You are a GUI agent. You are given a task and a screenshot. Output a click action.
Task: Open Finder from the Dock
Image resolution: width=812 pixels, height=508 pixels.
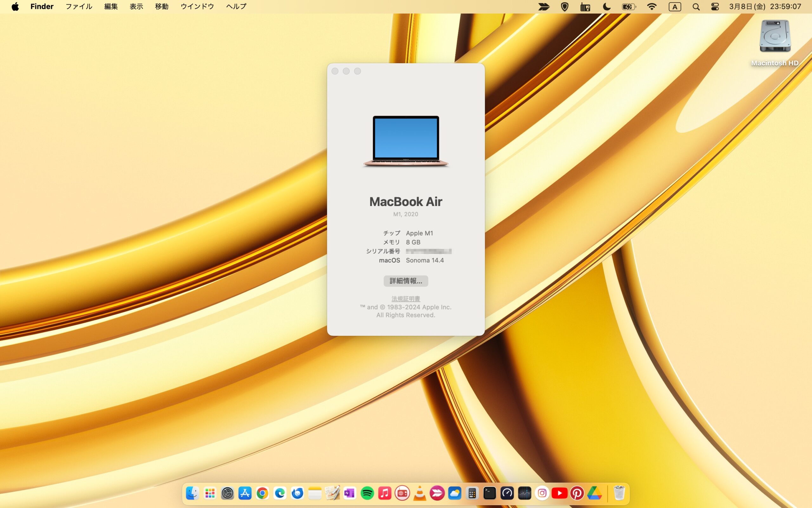[x=193, y=493]
